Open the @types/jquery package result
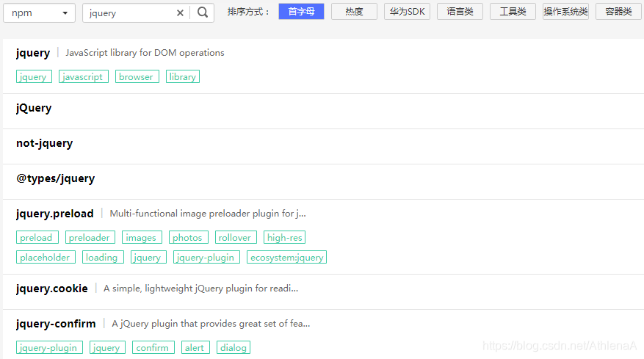 tap(56, 178)
